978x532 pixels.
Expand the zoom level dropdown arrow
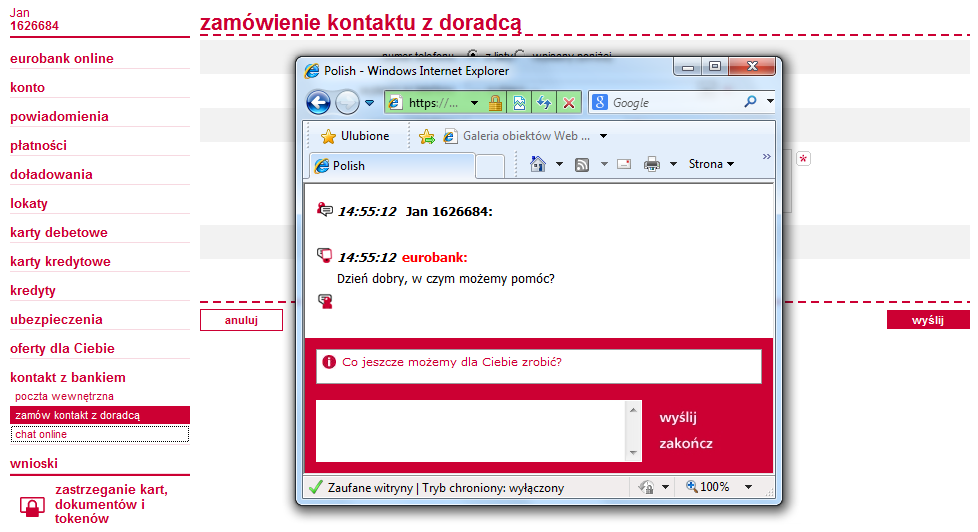pos(748,487)
